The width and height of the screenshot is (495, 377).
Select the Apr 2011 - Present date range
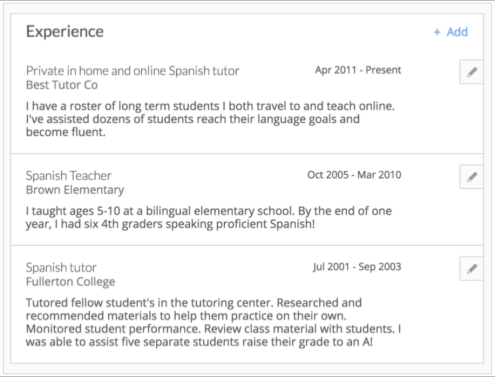[358, 70]
